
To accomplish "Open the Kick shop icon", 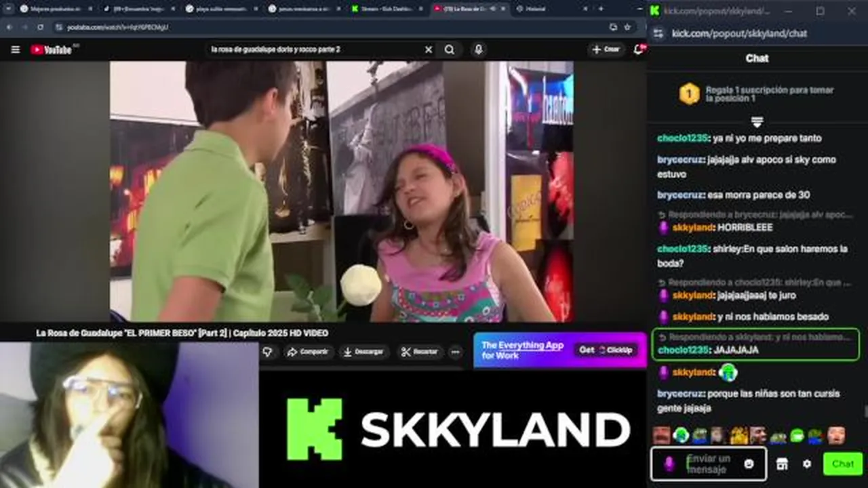I will coord(782,464).
